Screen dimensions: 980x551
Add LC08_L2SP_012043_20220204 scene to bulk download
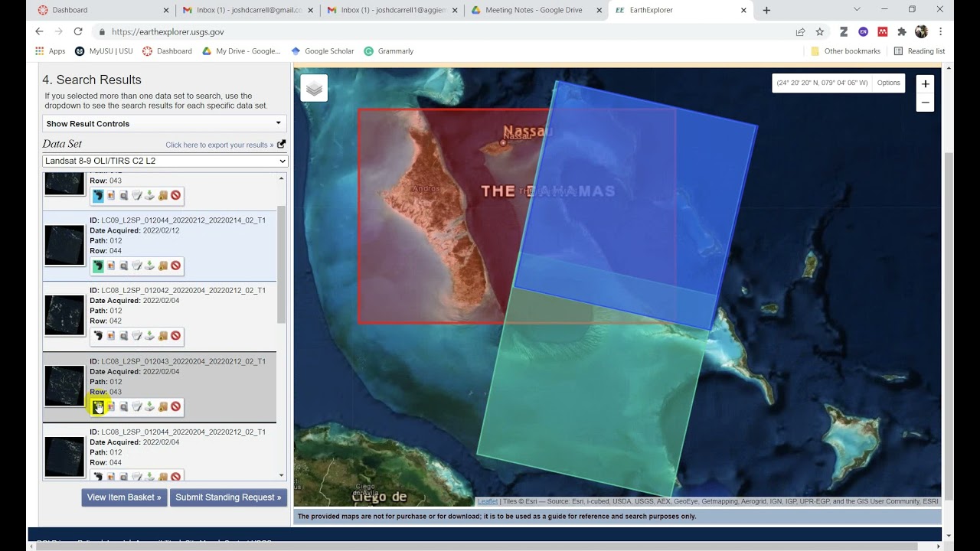pyautogui.click(x=163, y=406)
